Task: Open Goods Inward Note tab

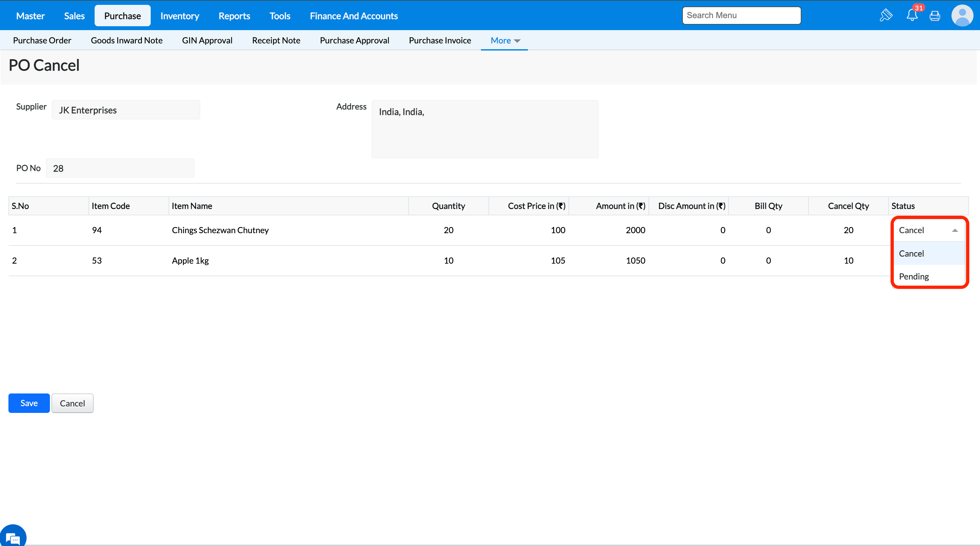Action: 126,40
